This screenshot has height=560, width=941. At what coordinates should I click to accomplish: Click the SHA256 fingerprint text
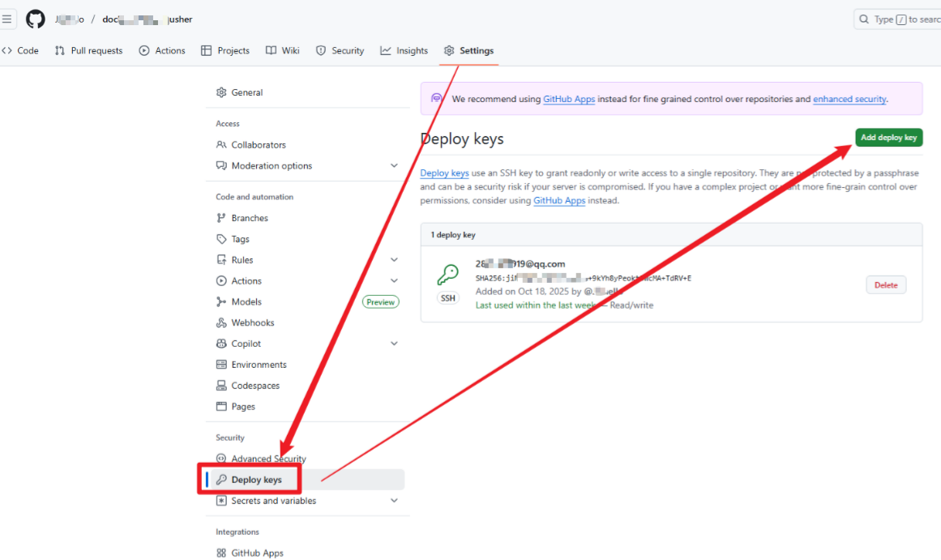[584, 278]
